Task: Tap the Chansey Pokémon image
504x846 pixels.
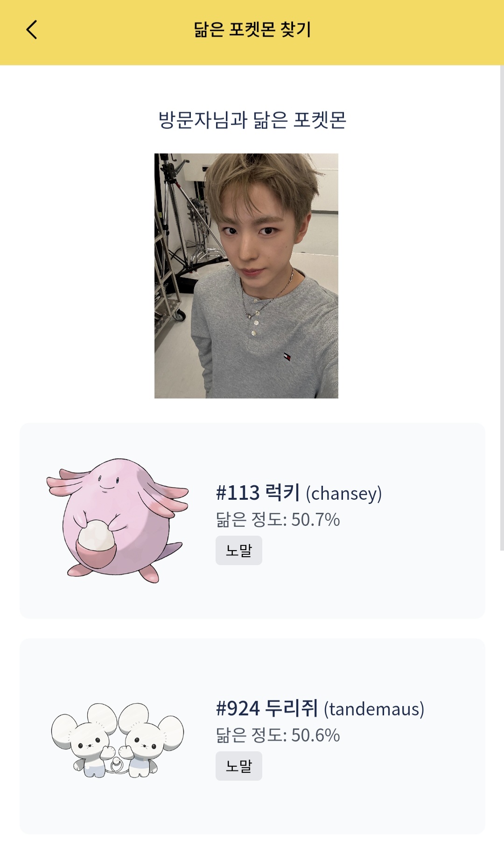Action: (117, 520)
